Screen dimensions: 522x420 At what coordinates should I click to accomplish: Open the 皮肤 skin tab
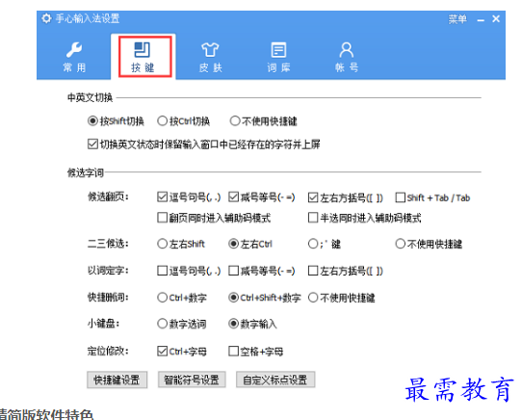210,57
